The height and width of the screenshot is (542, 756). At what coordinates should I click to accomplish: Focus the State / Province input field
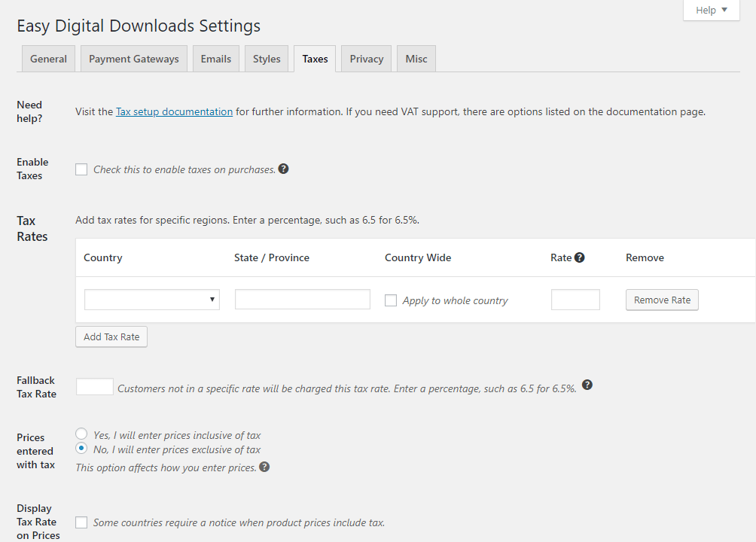click(x=302, y=300)
